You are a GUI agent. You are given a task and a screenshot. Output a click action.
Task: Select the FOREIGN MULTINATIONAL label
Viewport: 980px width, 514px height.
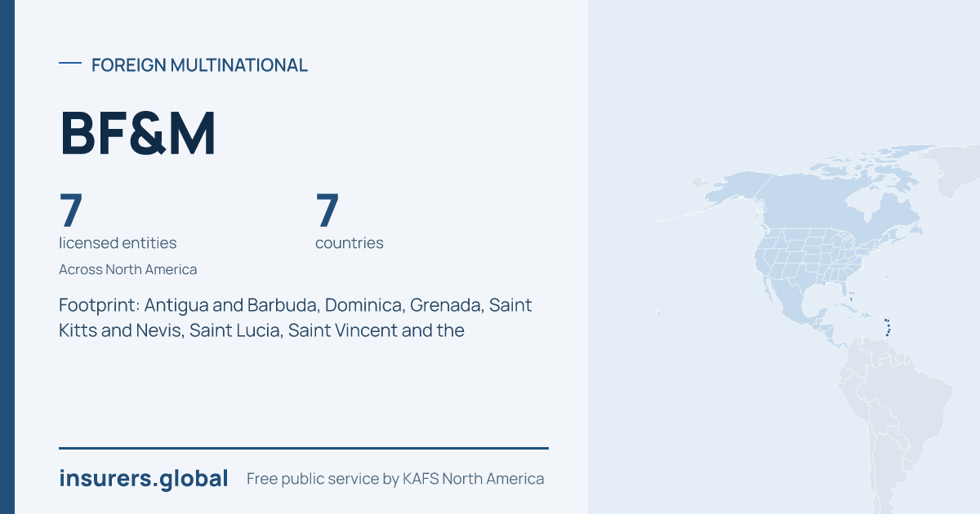(199, 65)
